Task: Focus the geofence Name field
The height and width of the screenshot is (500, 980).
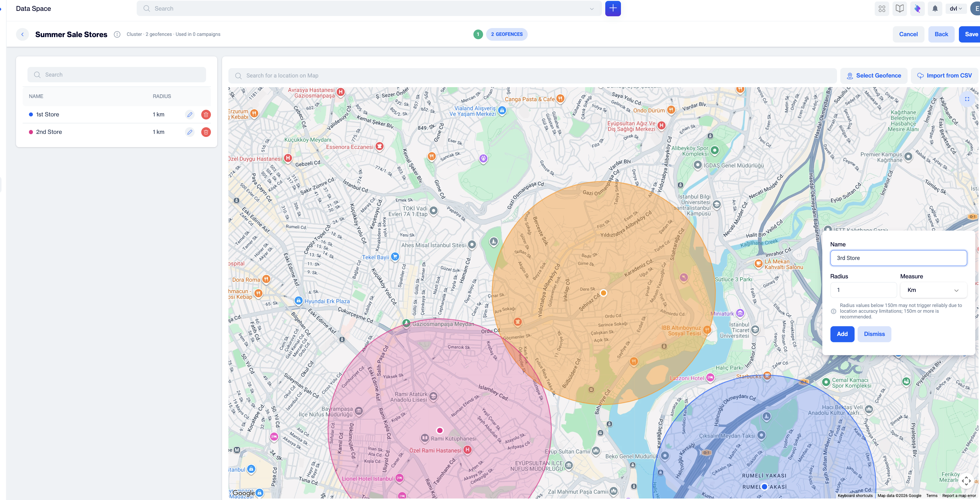Action: click(x=899, y=258)
